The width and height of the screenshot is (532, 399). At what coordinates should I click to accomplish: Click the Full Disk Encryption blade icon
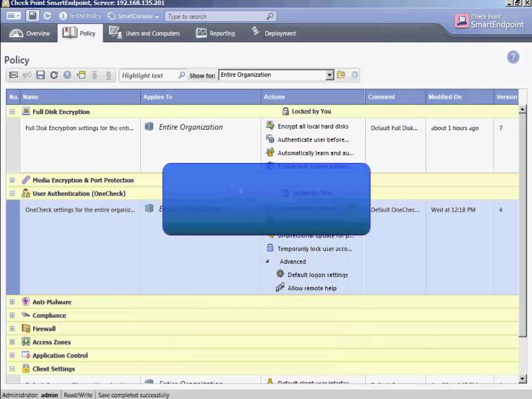(26, 111)
